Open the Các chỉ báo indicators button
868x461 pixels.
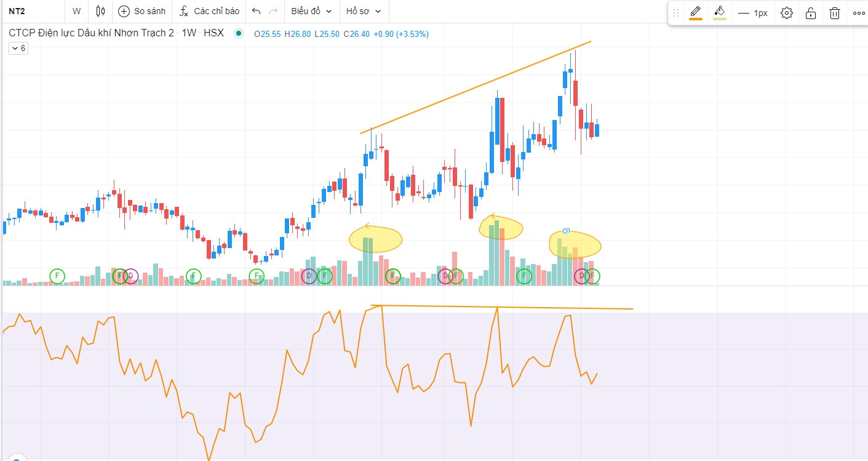coord(210,11)
